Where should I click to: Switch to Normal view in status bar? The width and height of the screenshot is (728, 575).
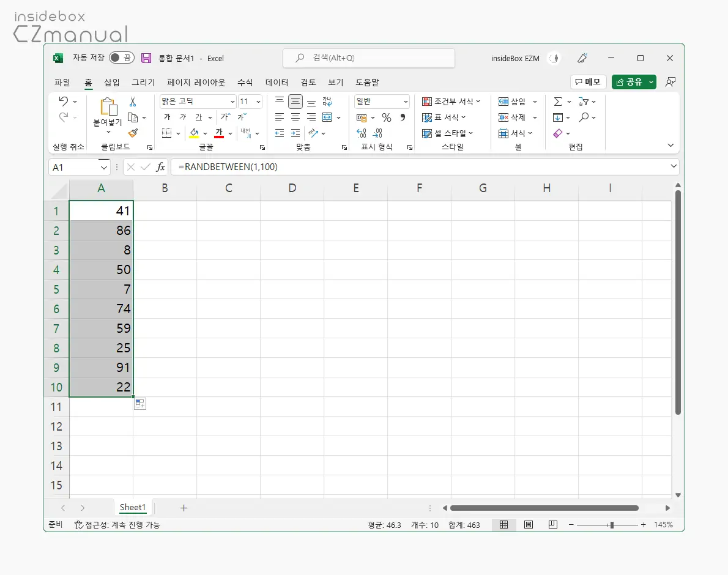[503, 524]
